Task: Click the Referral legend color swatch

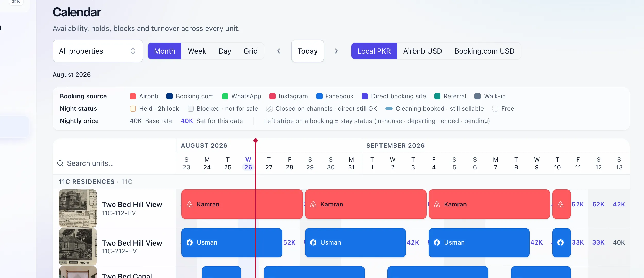Action: click(437, 96)
